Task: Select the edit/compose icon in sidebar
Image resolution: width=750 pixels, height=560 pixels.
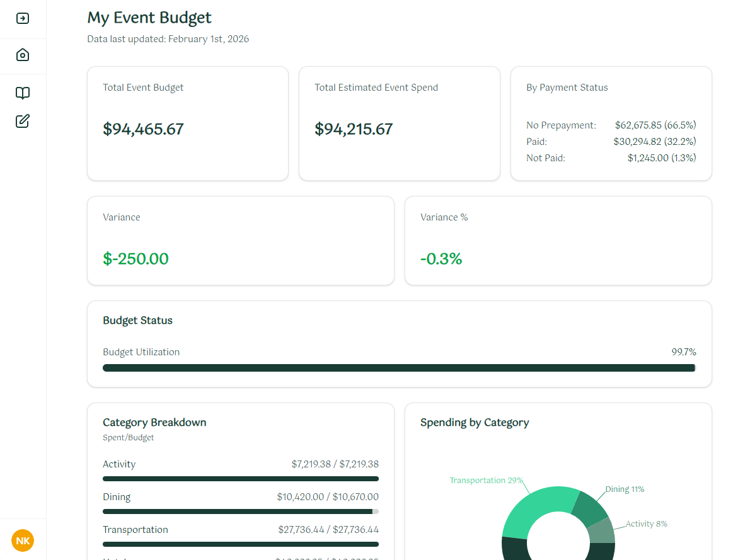Action: coord(23,121)
